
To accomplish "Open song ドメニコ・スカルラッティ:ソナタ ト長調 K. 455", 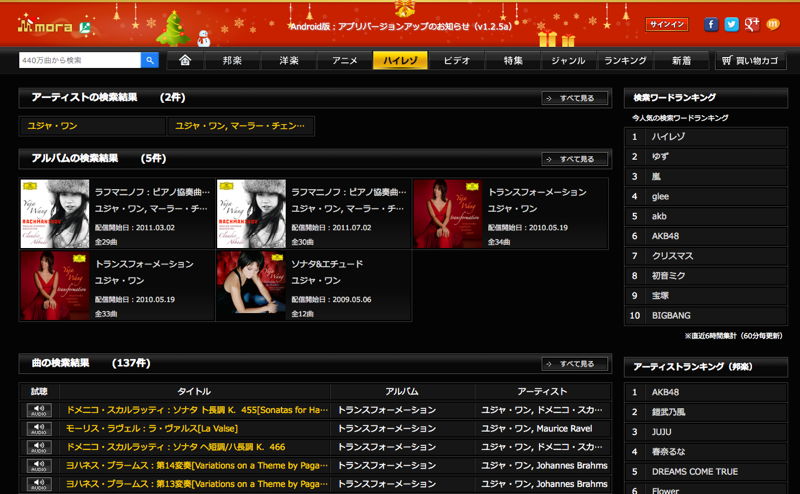I will point(197,410).
